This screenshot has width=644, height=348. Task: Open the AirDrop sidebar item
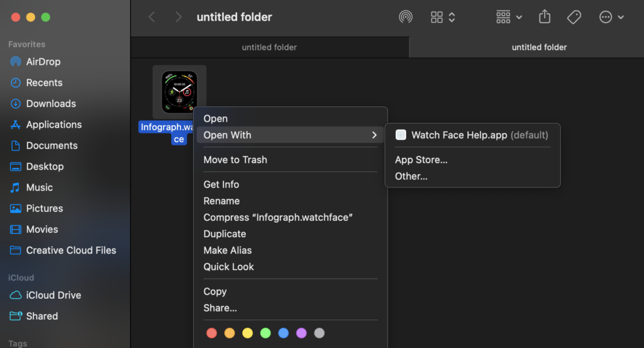[x=43, y=62]
